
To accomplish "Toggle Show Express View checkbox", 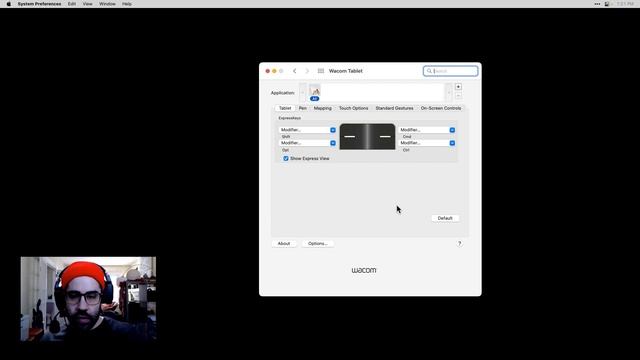I will 286,158.
